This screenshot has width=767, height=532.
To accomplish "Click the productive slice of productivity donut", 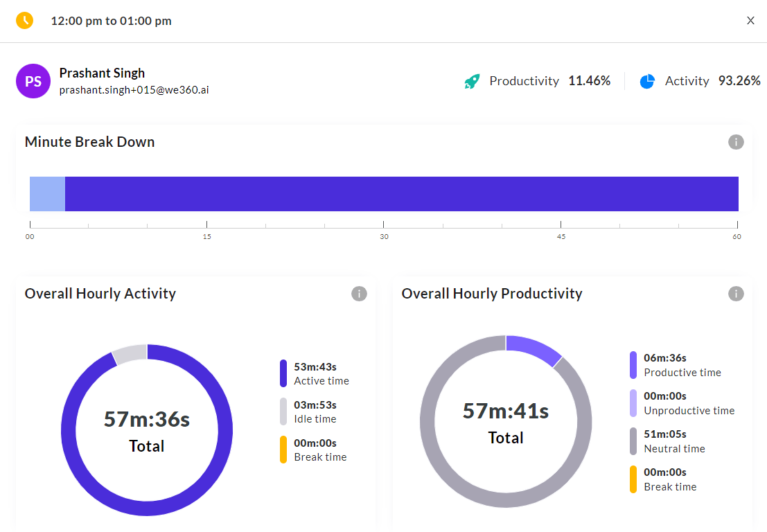I will coord(535,349).
